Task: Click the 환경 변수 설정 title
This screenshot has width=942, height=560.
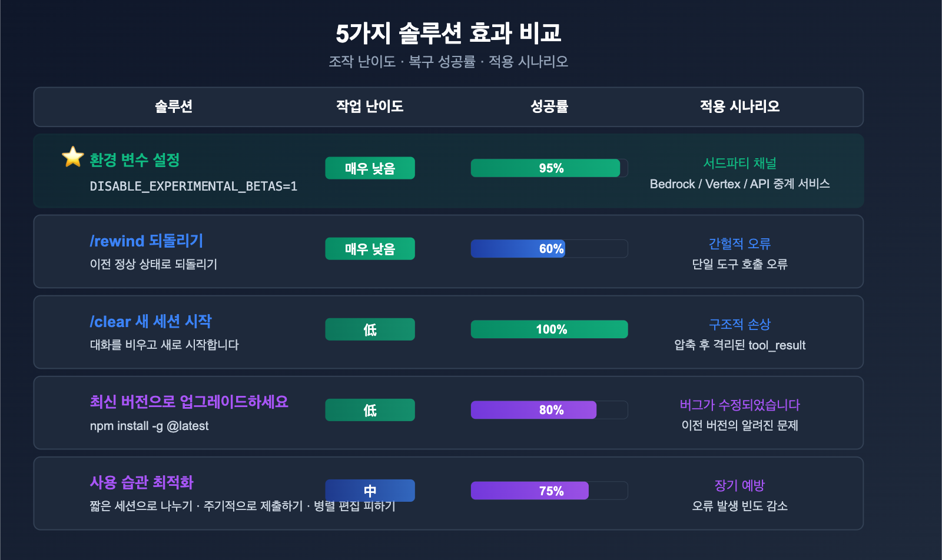Action: coord(135,160)
